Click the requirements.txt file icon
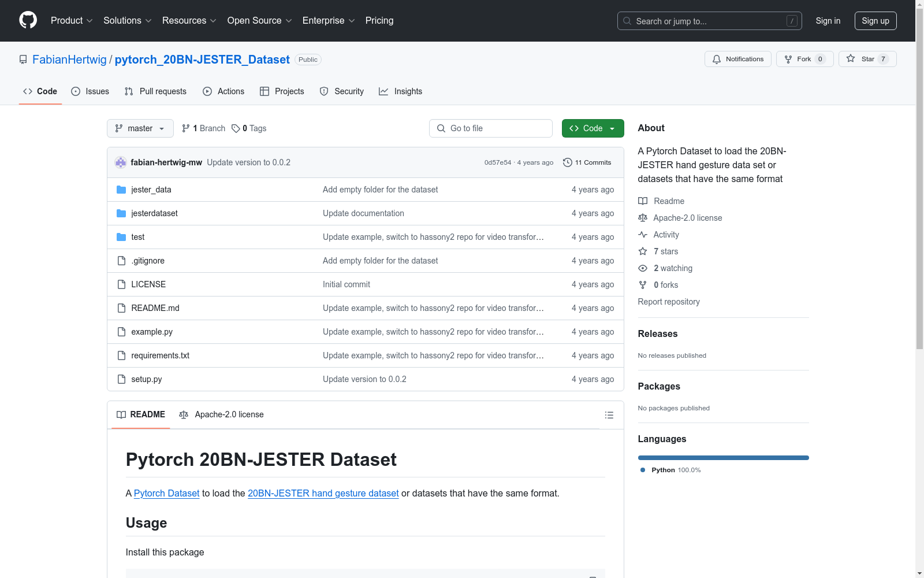Viewport: 924px width, 578px height. point(121,355)
